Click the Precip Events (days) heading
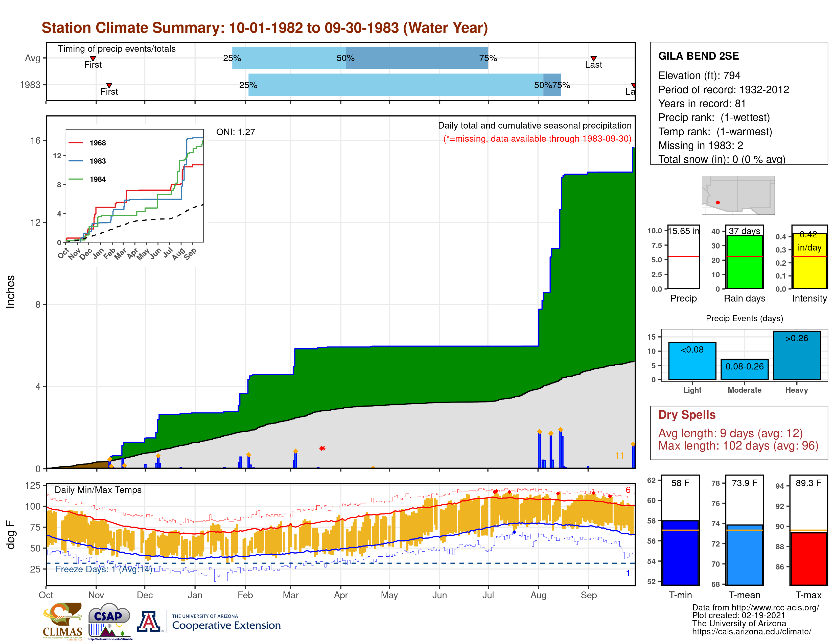 coord(744,318)
